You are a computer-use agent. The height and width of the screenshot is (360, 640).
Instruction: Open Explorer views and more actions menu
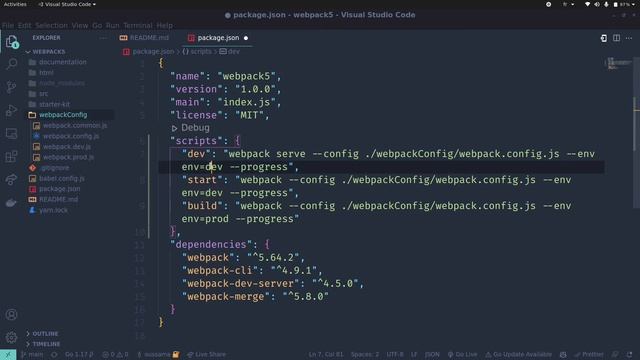click(x=103, y=38)
